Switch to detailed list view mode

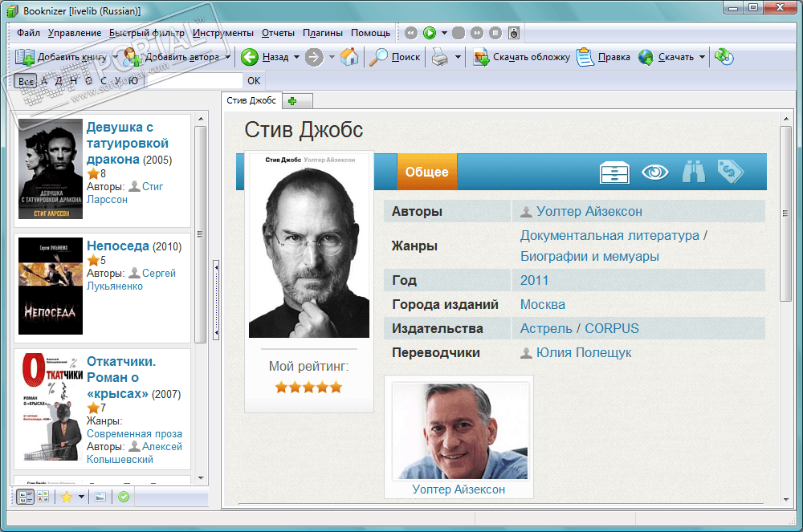[25, 497]
